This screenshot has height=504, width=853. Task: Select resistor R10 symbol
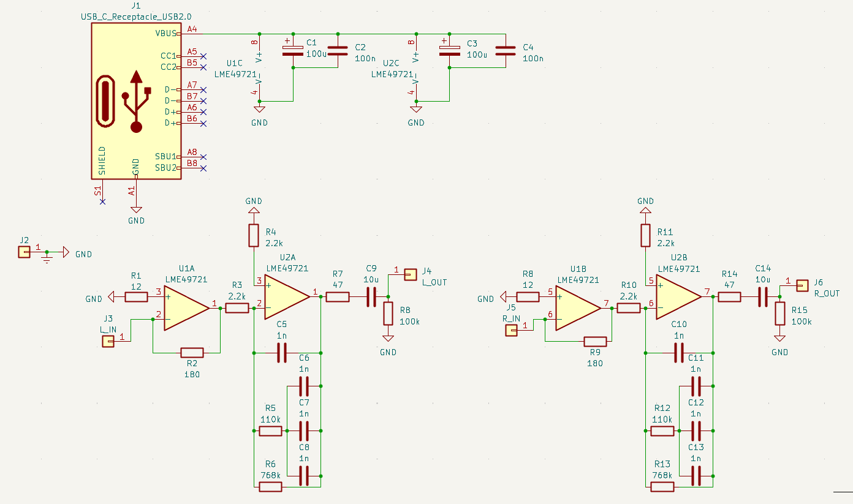click(629, 309)
